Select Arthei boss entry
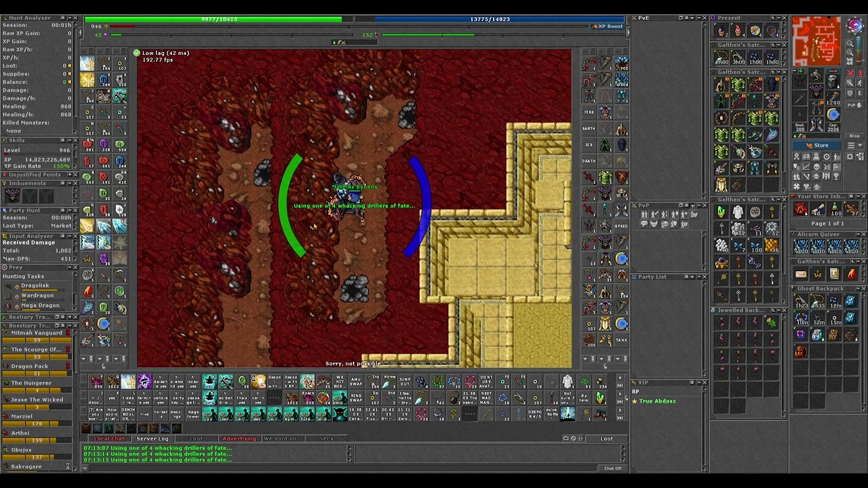The width and height of the screenshot is (868, 488). (37, 435)
